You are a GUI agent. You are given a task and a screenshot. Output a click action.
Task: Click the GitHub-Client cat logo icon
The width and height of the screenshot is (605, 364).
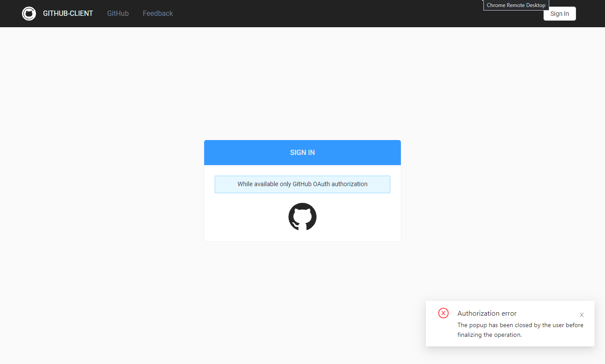tap(29, 14)
